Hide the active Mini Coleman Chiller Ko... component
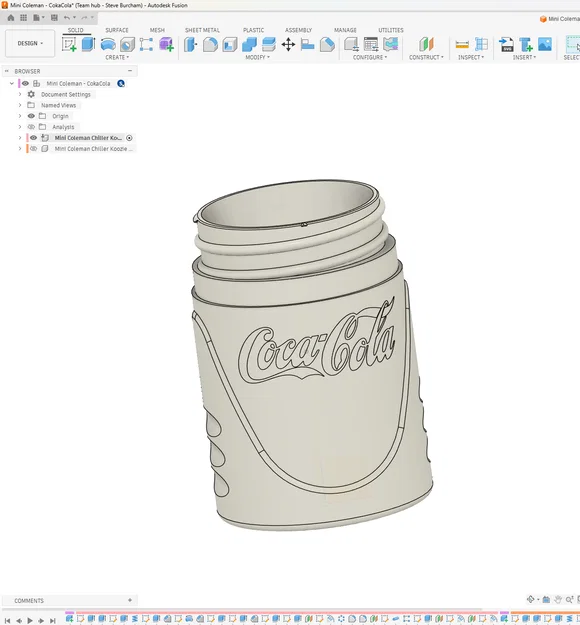Screen dimensions: 580x625 [33, 138]
